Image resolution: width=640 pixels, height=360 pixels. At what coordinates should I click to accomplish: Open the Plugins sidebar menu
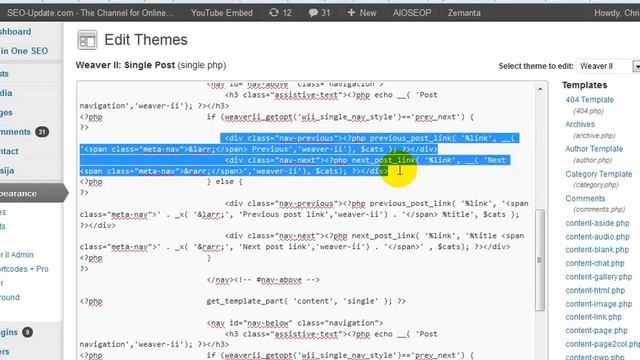(9, 332)
